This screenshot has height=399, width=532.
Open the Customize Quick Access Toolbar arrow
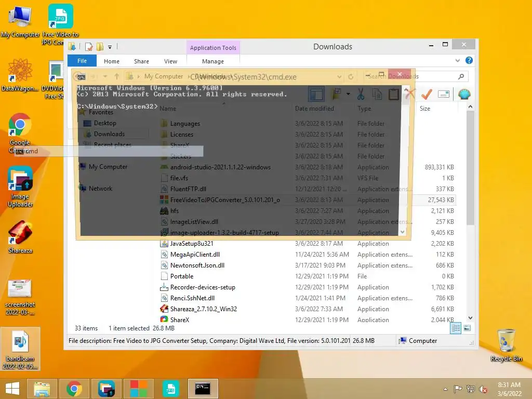pyautogui.click(x=110, y=47)
